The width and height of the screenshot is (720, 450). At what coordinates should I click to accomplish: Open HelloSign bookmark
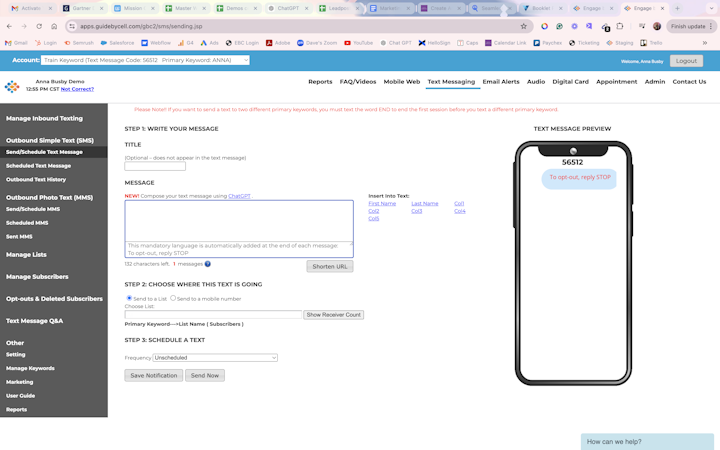(434, 43)
